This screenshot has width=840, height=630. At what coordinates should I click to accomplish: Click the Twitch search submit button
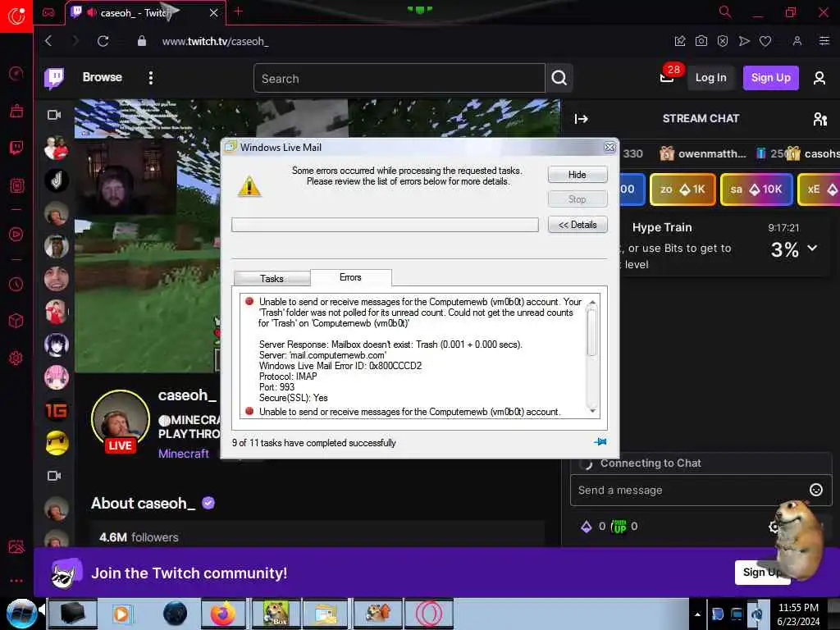[559, 78]
